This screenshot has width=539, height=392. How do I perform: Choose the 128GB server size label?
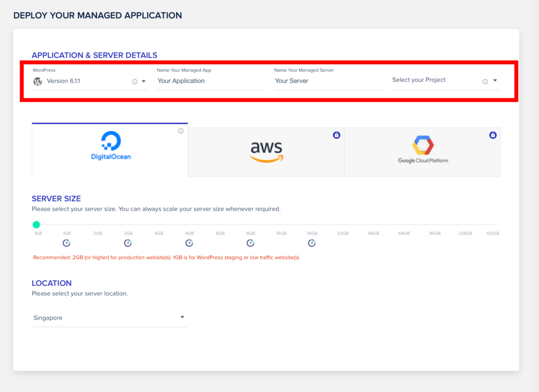pos(465,233)
